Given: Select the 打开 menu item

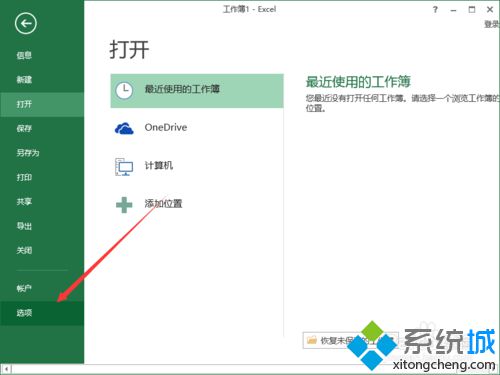Looking at the screenshot, I should (42, 104).
